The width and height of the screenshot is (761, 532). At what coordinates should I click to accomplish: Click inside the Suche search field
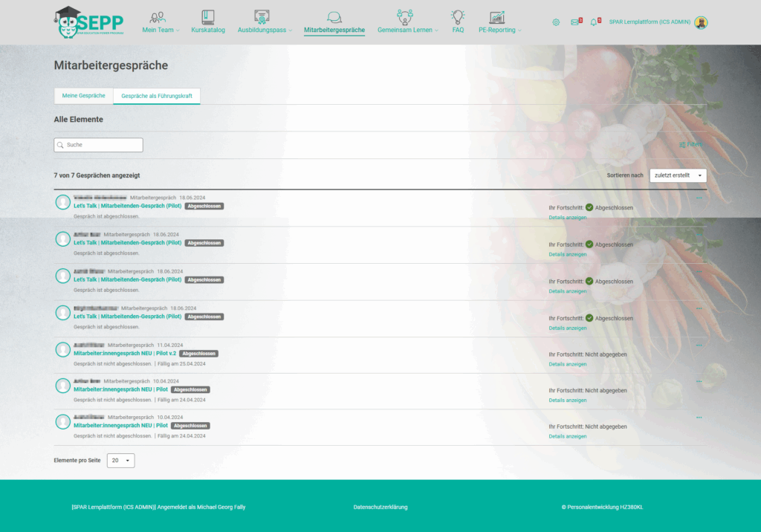pyautogui.click(x=98, y=144)
